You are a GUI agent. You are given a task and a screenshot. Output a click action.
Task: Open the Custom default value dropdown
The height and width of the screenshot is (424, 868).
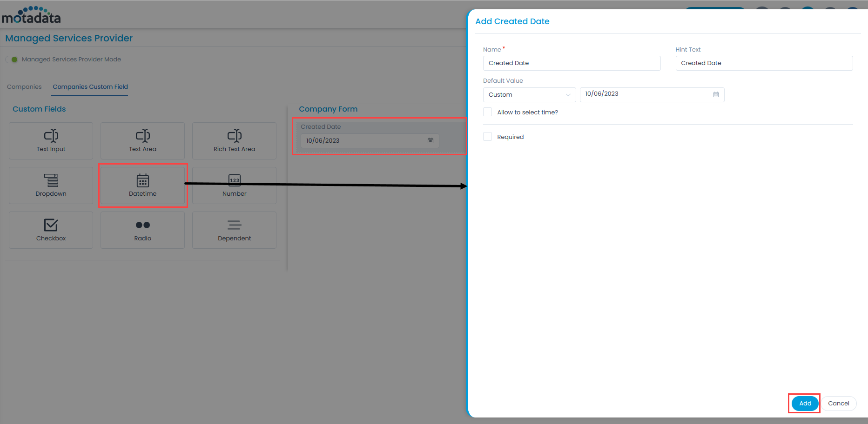click(529, 94)
